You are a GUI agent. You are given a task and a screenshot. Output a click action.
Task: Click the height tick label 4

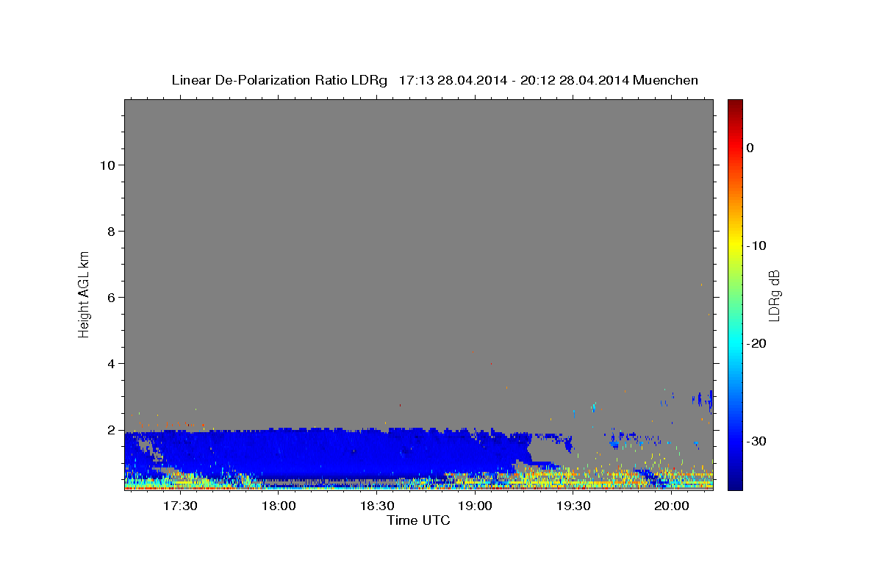(112, 364)
